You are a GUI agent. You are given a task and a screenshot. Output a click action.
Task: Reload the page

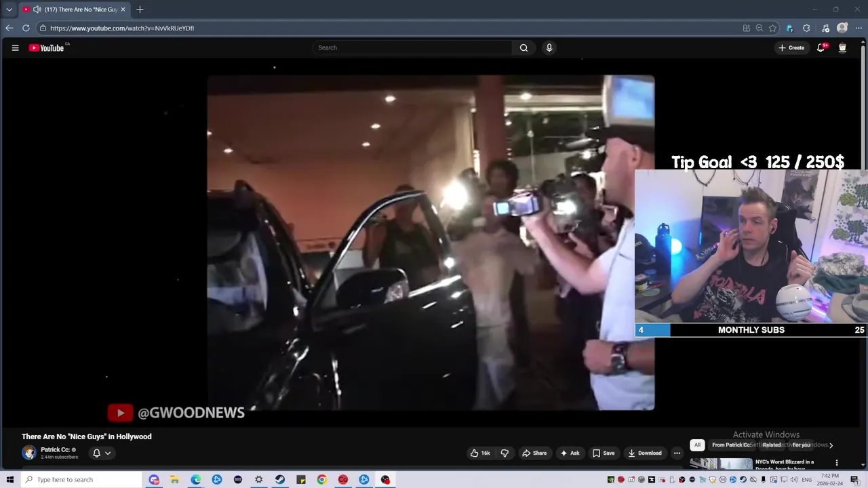(x=26, y=28)
